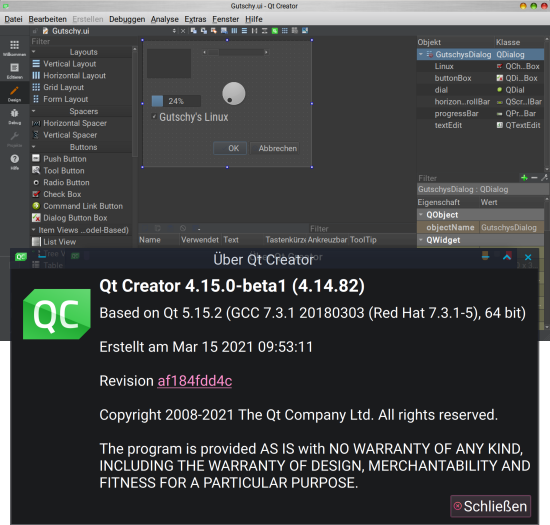Image resolution: width=550 pixels, height=525 pixels.
Task: Remove dynamic property with the minus icon
Action: click(534, 178)
